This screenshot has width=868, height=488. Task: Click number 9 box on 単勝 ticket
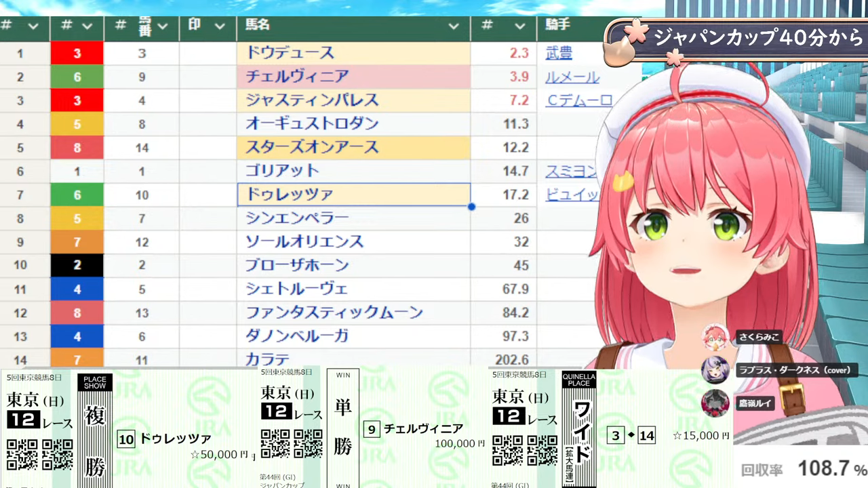371,429
